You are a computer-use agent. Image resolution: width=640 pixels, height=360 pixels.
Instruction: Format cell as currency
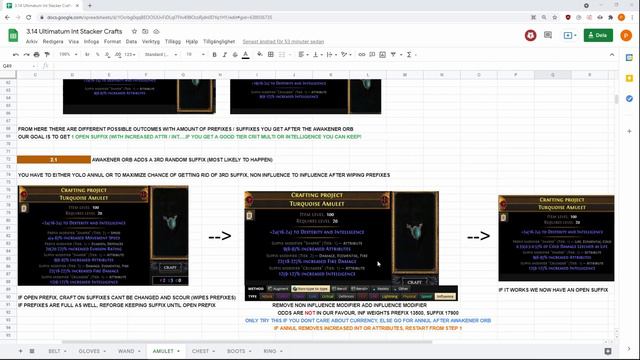(87, 54)
